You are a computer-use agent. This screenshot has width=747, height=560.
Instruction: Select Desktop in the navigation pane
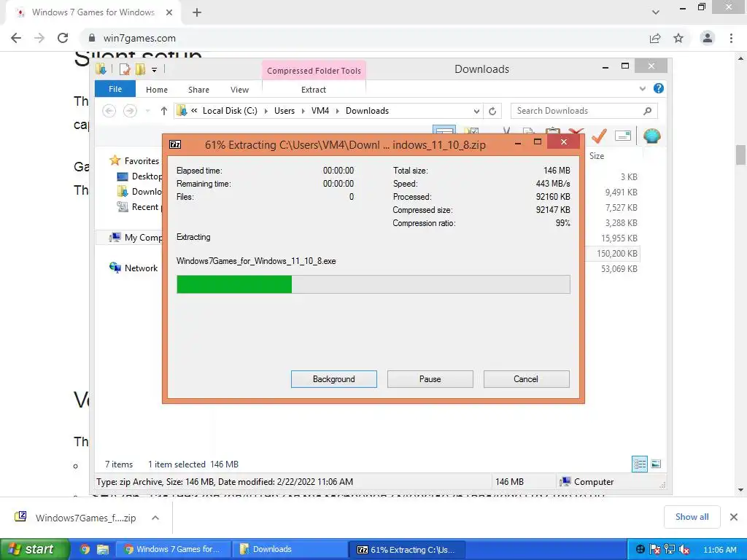pos(139,176)
